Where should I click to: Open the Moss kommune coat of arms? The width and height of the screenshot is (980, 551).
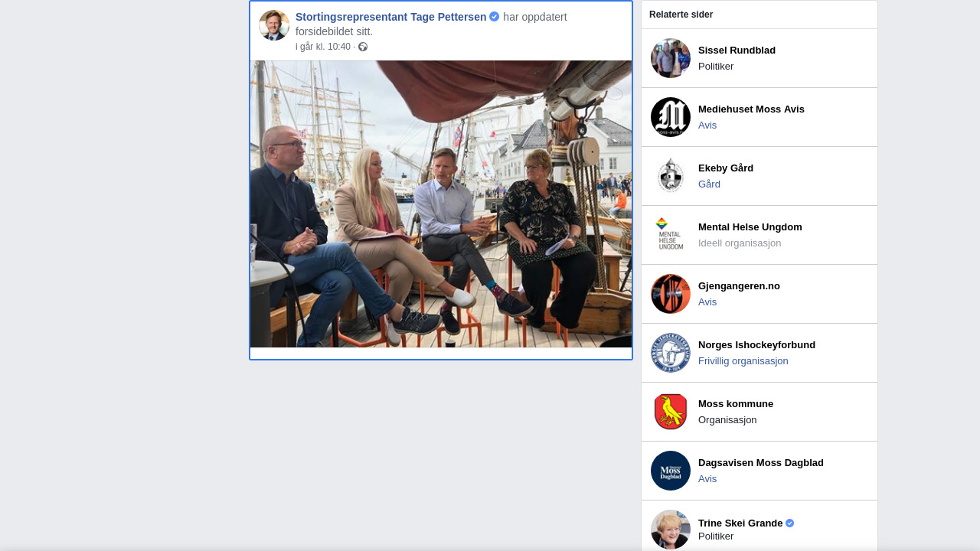(671, 412)
